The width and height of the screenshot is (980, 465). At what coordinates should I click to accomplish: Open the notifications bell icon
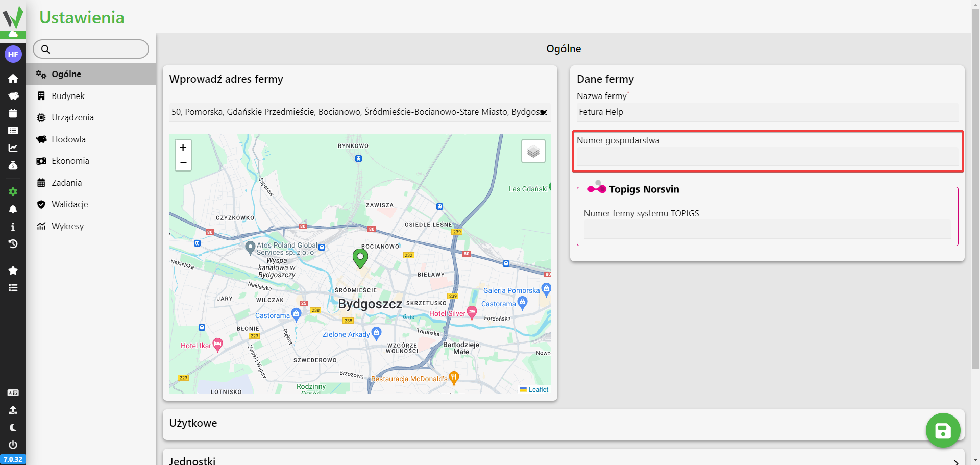[x=13, y=209]
